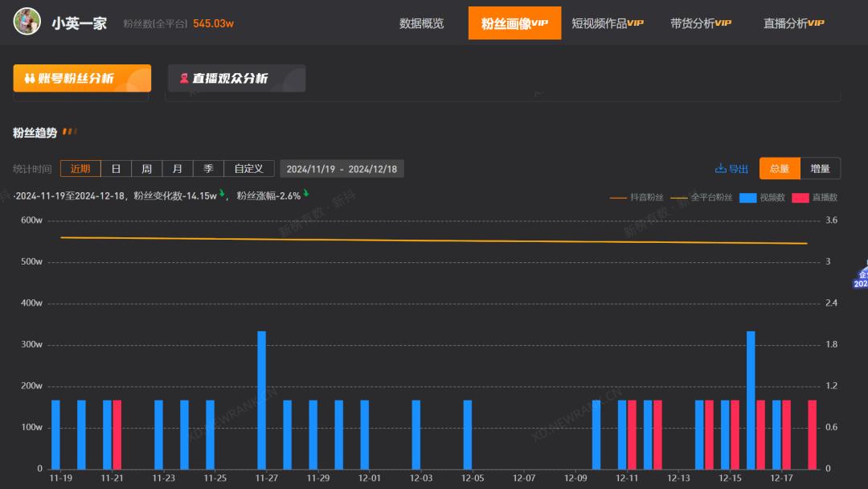Switch to the 带货分析 tab

coord(700,23)
